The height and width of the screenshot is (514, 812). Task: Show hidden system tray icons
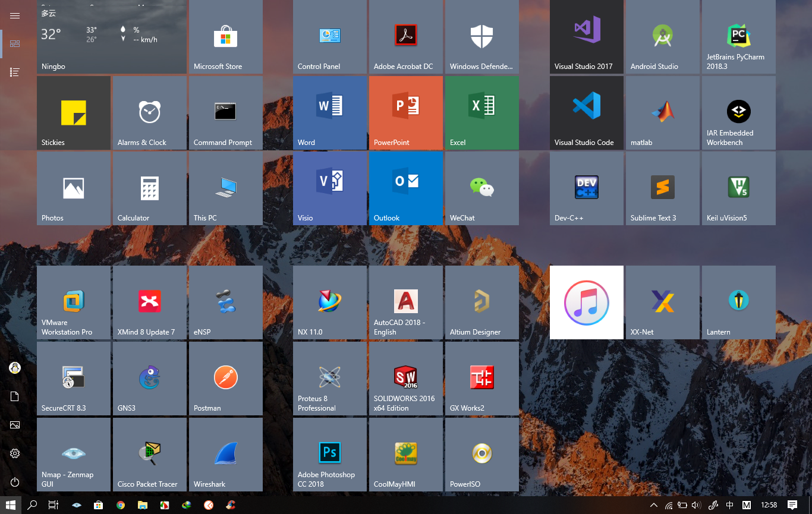click(654, 505)
